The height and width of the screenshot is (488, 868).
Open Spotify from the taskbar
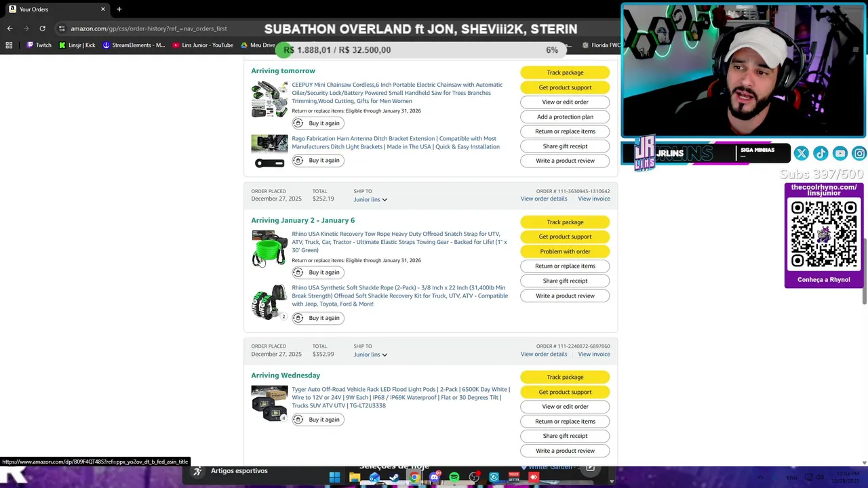click(x=454, y=477)
